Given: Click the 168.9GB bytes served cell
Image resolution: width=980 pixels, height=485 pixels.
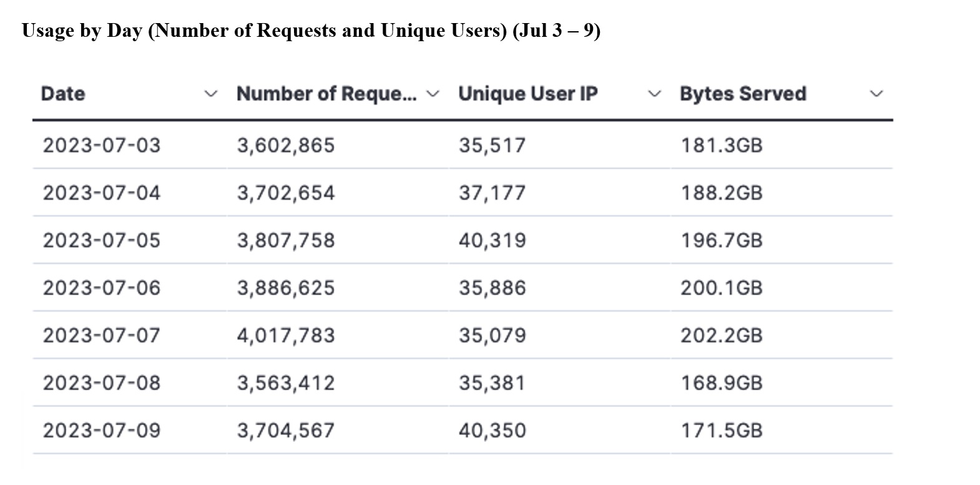Looking at the screenshot, I should (x=722, y=383).
